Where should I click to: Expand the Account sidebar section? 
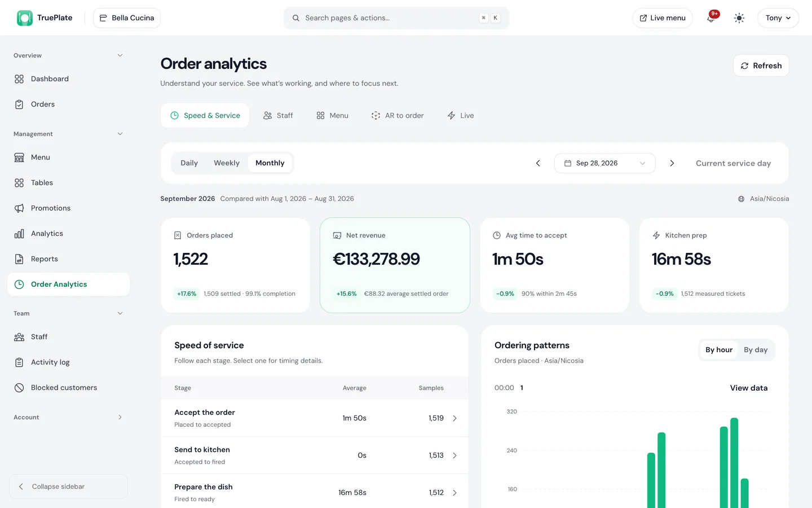(120, 417)
